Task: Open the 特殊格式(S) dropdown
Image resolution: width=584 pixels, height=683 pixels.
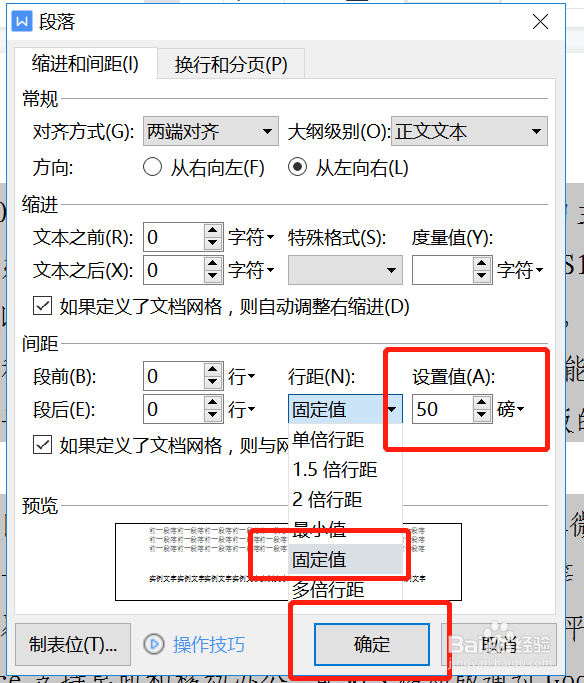Action: tap(345, 270)
